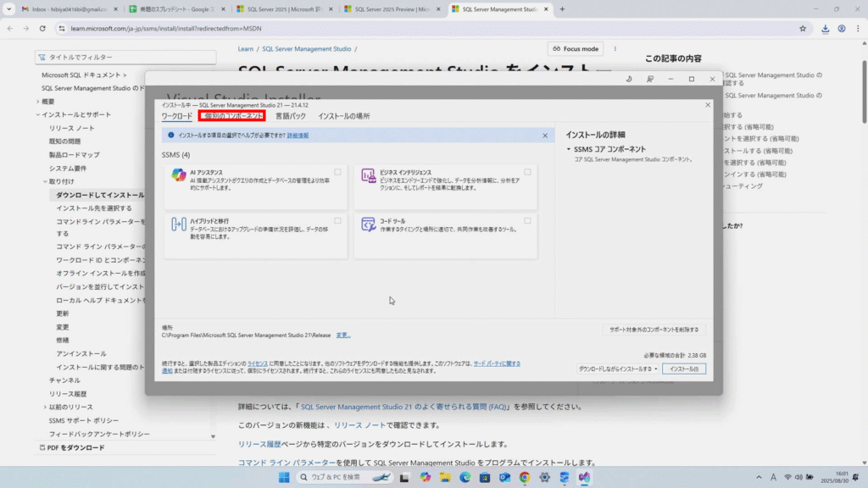Open the Visual Studio Installer taskbar icon
868x488 pixels.
pos(584,477)
